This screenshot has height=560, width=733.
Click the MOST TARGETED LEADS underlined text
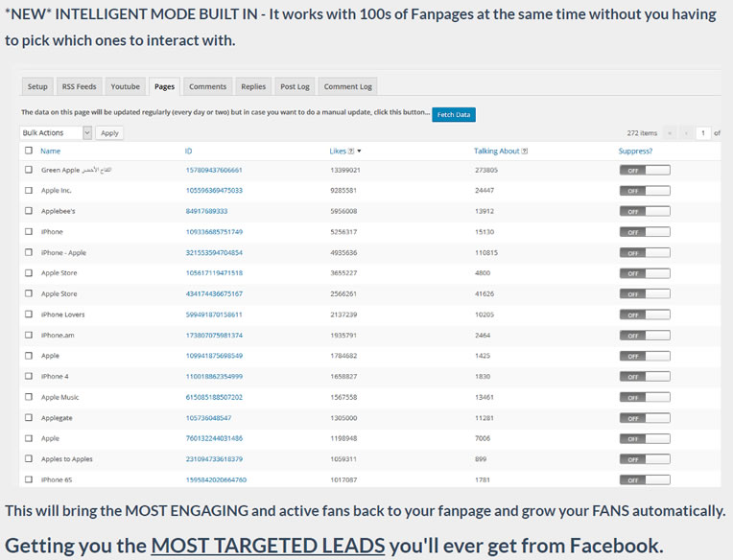tap(268, 546)
